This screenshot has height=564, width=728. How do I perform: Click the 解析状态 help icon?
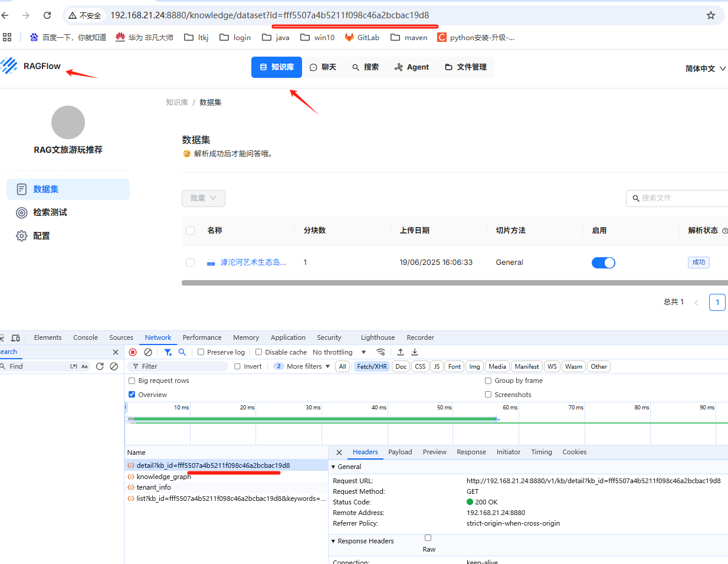point(724,231)
